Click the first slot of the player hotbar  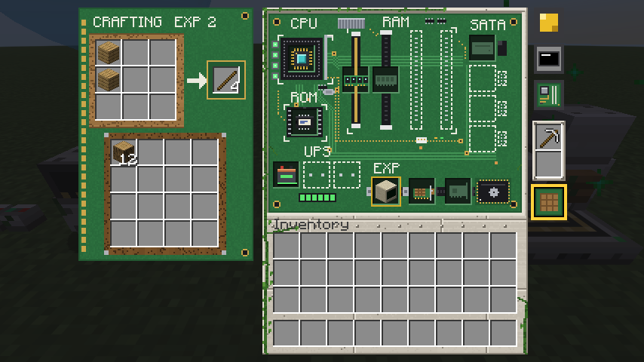287,333
